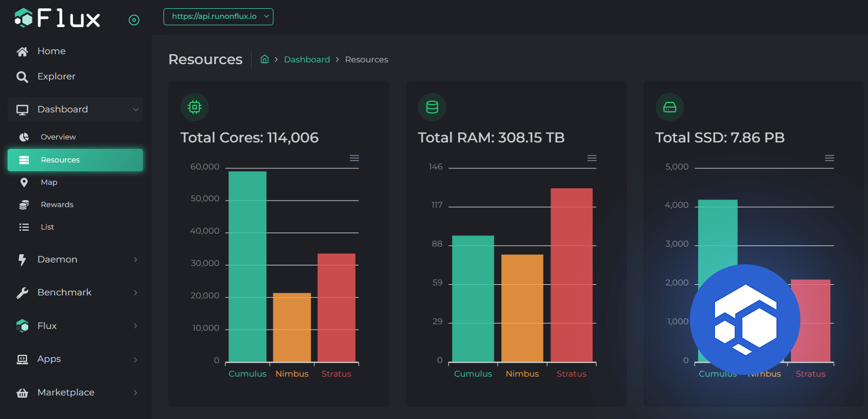Expand the Marketplace menu chevron

pyautogui.click(x=136, y=393)
